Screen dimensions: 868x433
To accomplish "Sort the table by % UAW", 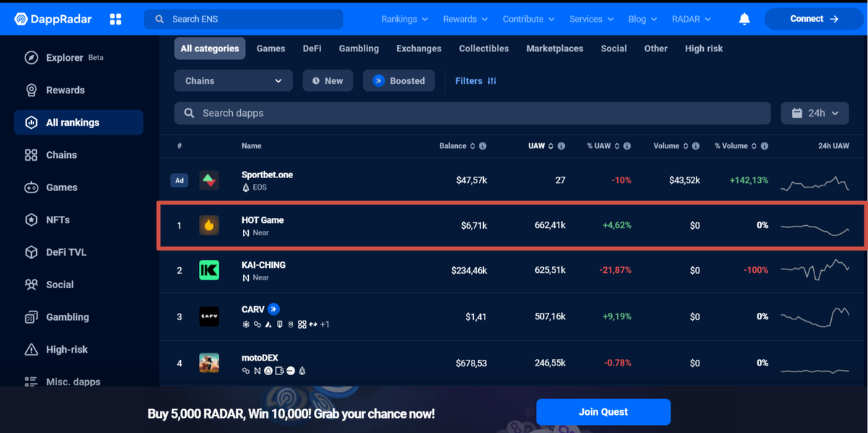I will (603, 146).
